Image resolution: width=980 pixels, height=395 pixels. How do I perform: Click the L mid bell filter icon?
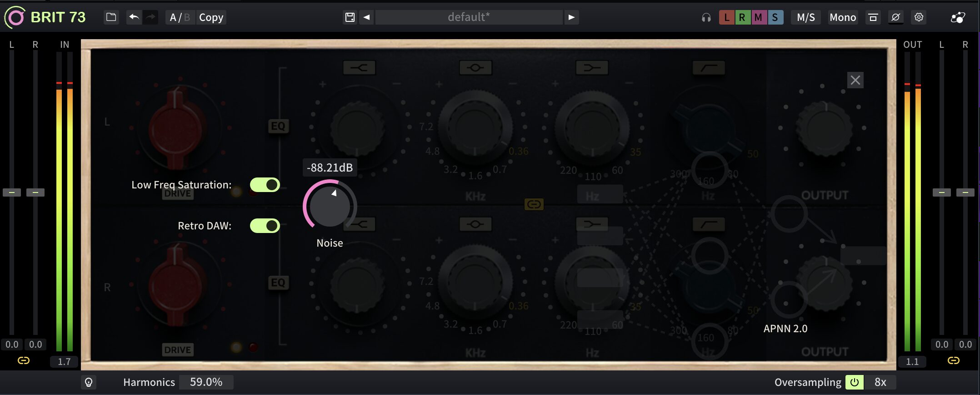[475, 68]
